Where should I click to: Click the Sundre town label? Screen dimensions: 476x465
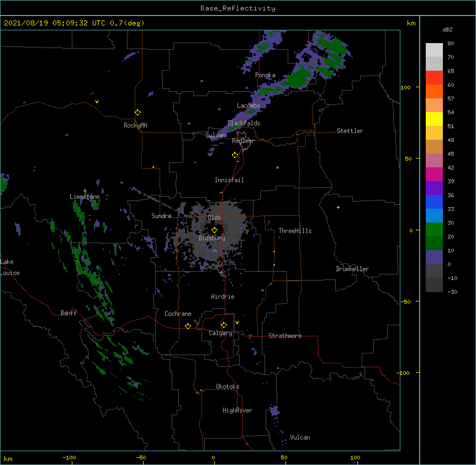(161, 216)
